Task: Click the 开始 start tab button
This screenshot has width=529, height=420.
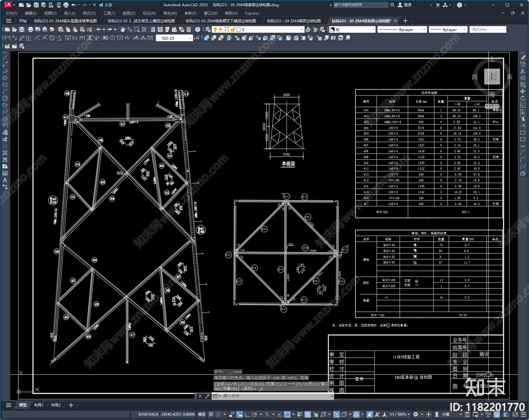Action: click(23, 21)
